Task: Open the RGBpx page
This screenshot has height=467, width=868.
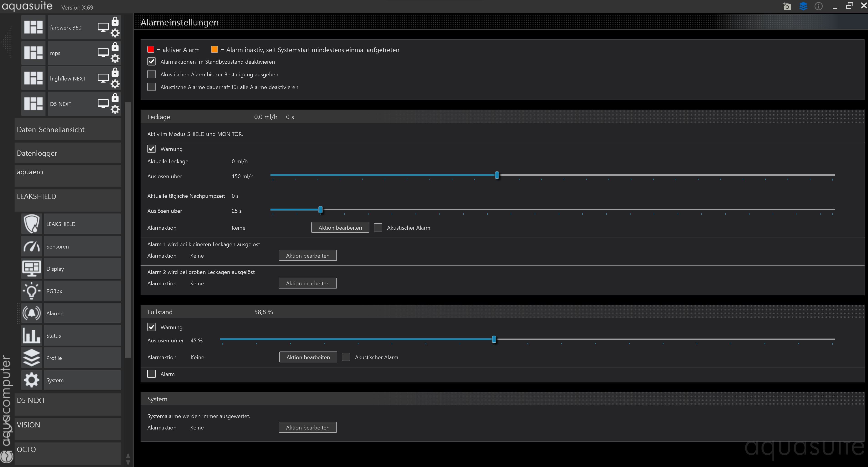Action: pyautogui.click(x=83, y=291)
